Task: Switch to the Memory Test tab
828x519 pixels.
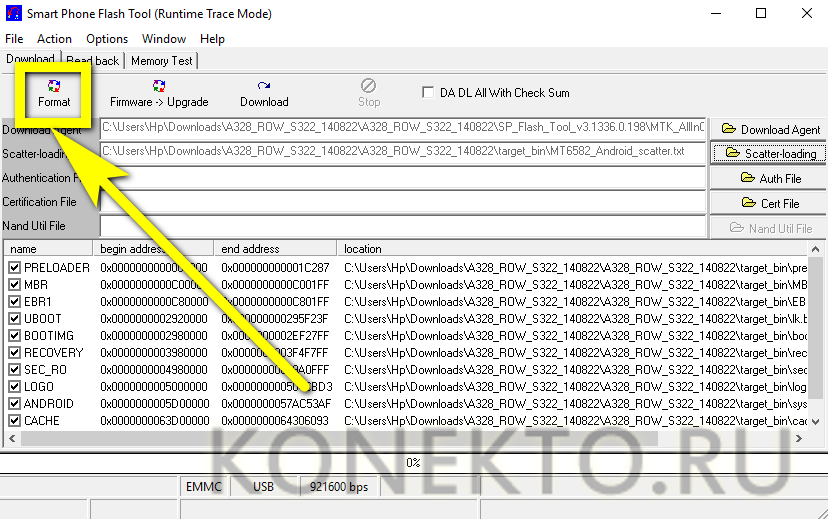Action: (162, 61)
